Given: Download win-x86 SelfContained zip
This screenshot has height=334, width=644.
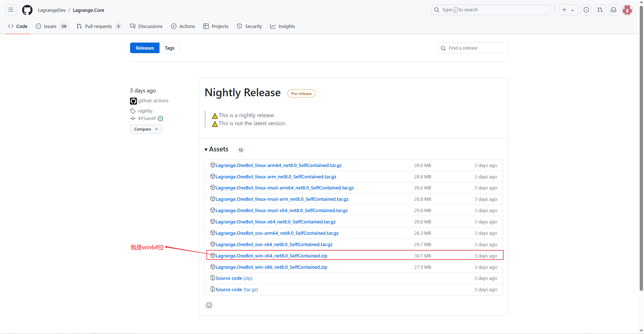Looking at the screenshot, I should (x=271, y=267).
